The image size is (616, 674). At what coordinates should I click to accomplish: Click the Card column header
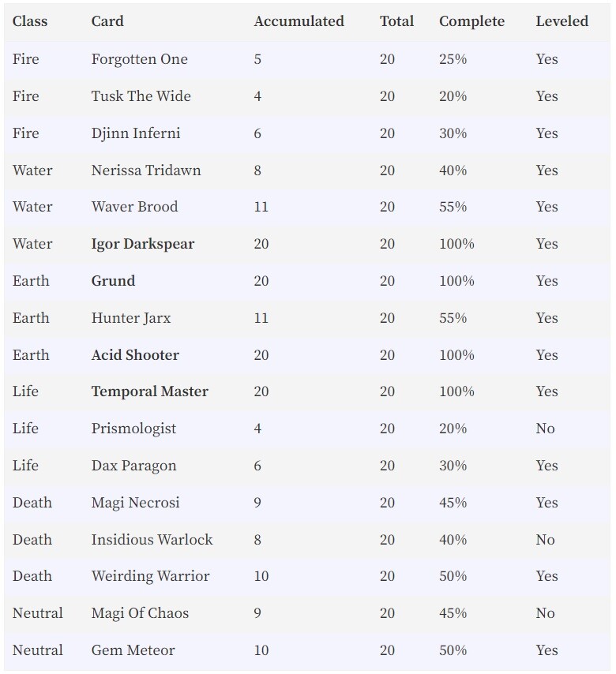point(107,21)
